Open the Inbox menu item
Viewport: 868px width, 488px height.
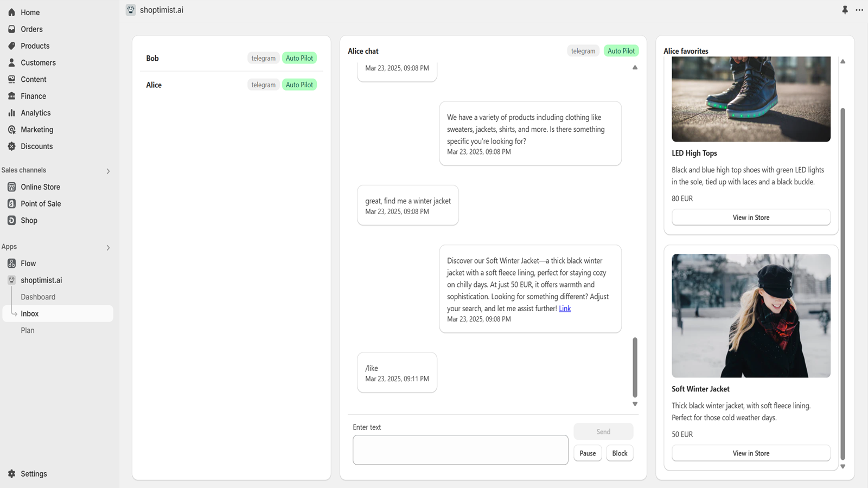(58, 313)
